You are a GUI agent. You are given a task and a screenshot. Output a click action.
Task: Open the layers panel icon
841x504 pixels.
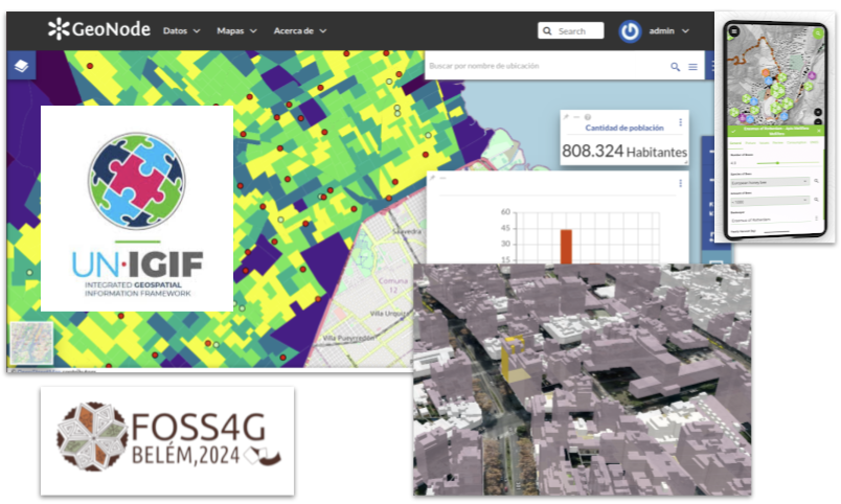[x=21, y=66]
